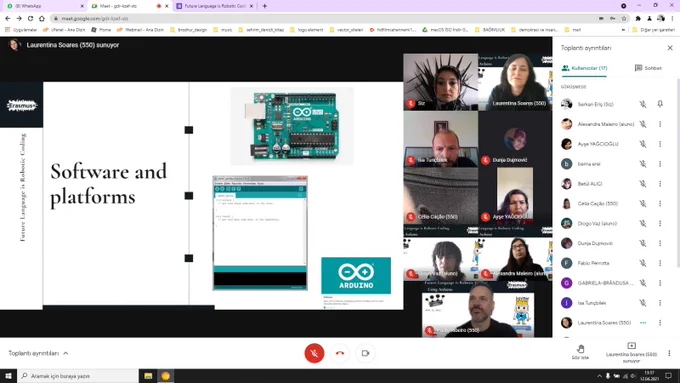This screenshot has height=383, width=680.
Task: Close the Toplantı ayrıntıları side panel
Action: [x=670, y=48]
